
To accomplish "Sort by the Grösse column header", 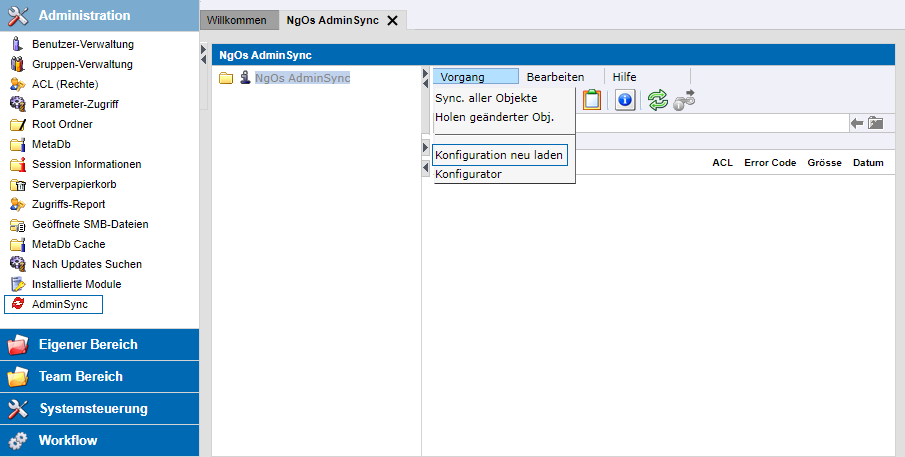I will (x=825, y=163).
